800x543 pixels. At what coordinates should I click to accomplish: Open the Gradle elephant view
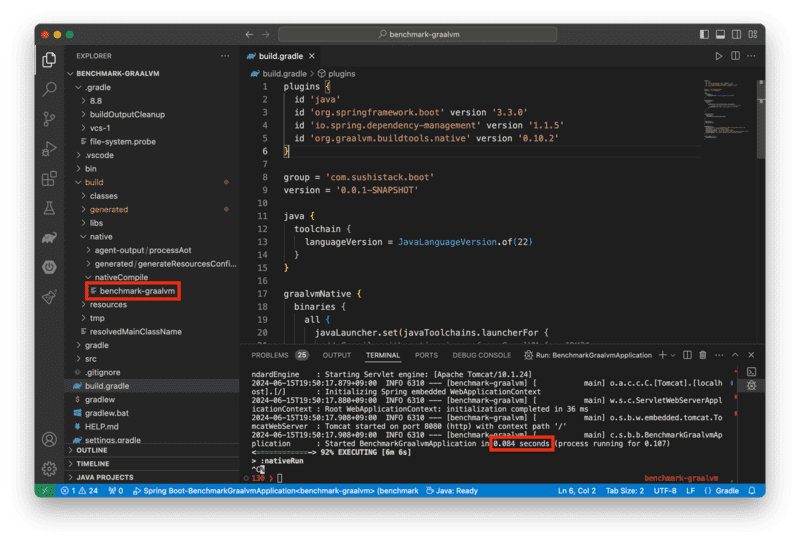point(49,237)
